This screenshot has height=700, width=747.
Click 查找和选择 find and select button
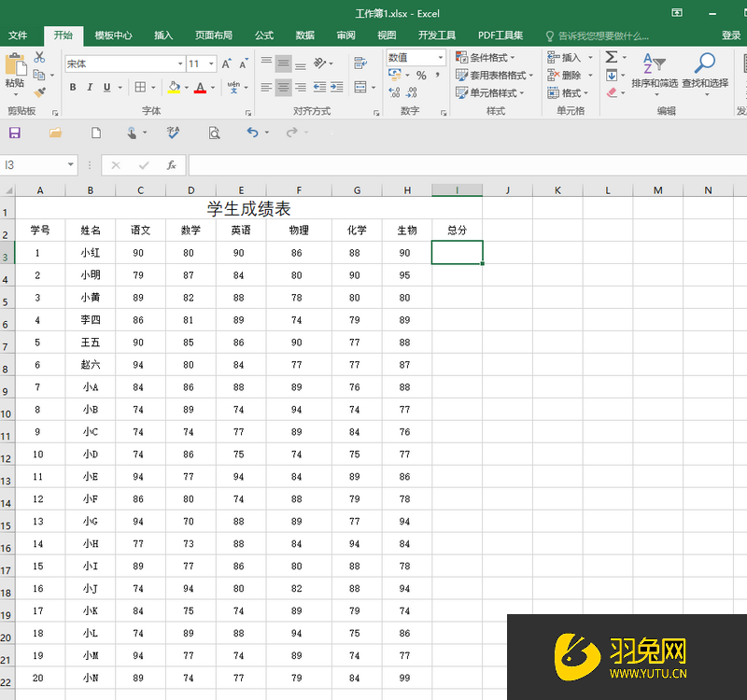click(x=705, y=75)
